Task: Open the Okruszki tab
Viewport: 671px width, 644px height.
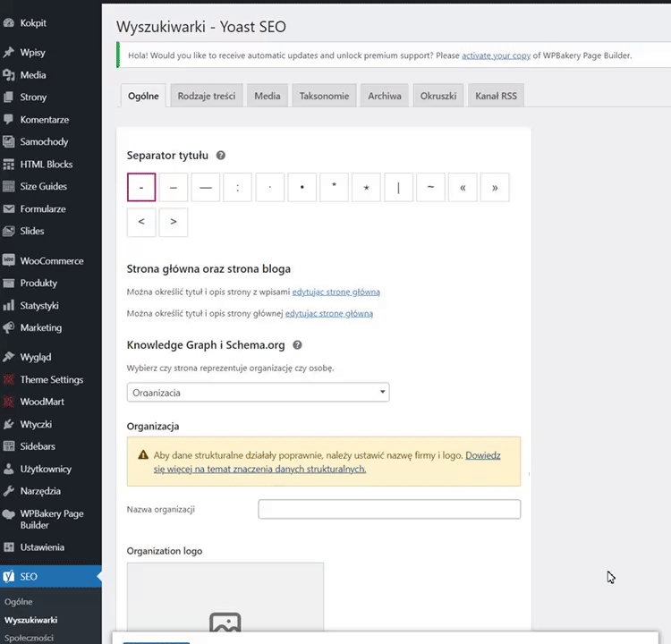Action: pyautogui.click(x=438, y=96)
